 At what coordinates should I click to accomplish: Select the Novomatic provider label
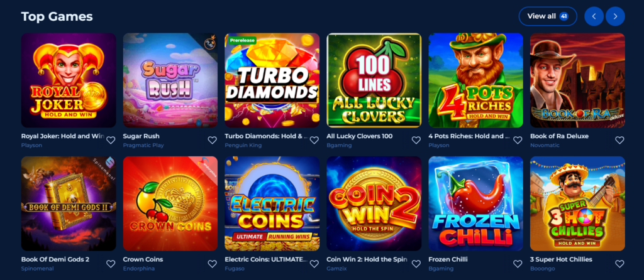pyautogui.click(x=544, y=145)
